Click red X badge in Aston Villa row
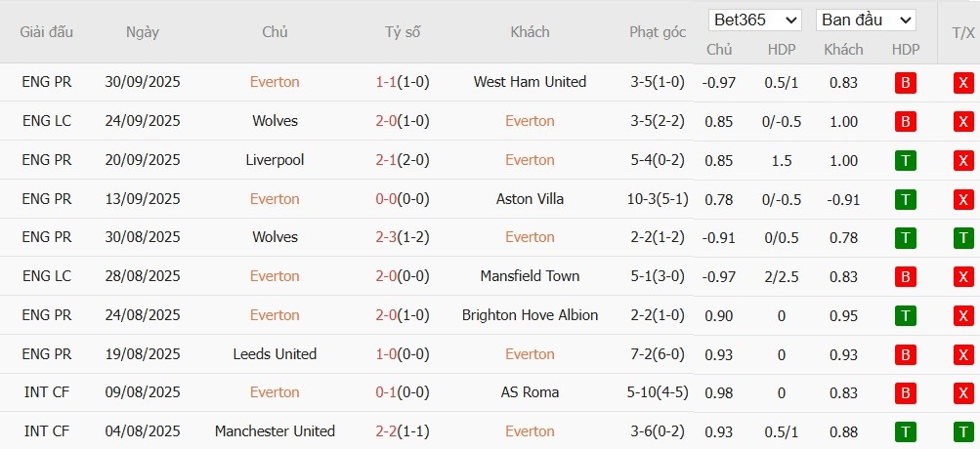 tap(963, 199)
